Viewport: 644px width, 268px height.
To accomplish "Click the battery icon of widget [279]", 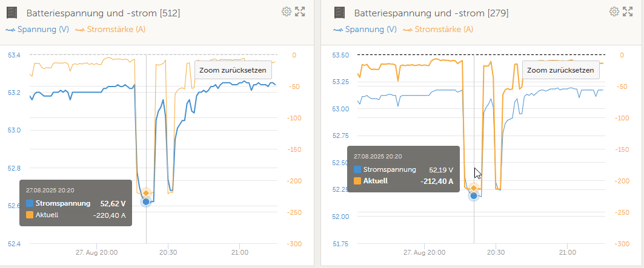I will point(339,13).
